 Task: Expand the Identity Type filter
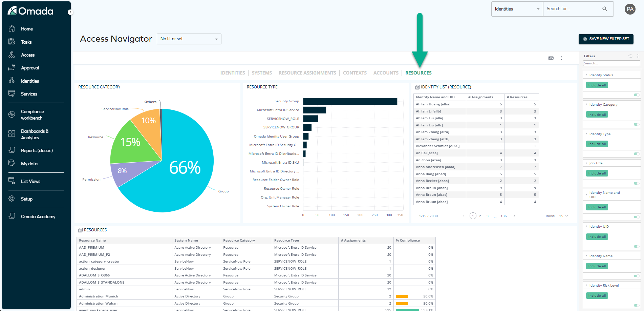point(586,134)
